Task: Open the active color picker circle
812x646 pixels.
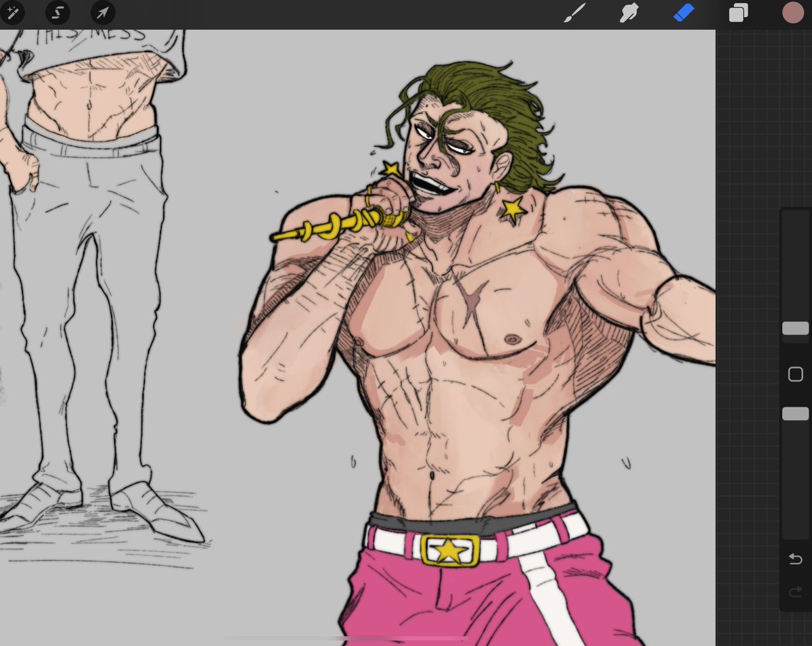Action: tap(792, 13)
